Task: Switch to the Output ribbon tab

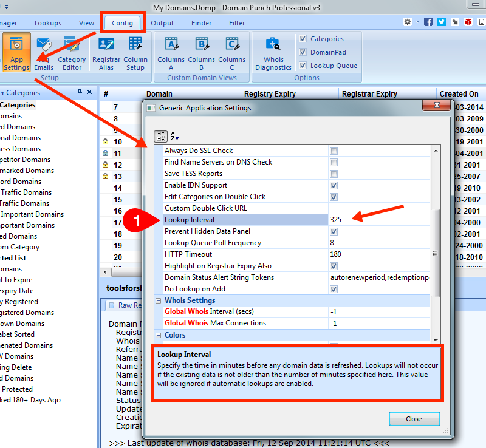Action: point(162,23)
